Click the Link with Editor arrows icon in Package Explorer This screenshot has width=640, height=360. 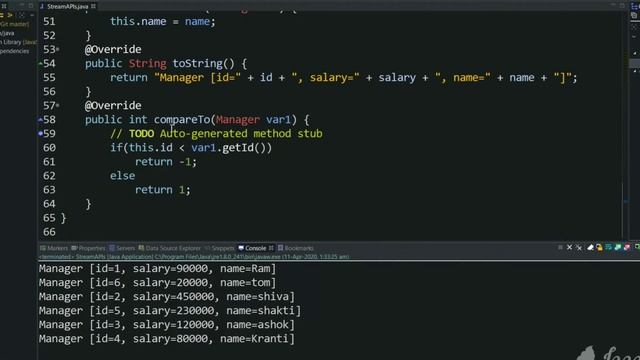point(6,15)
